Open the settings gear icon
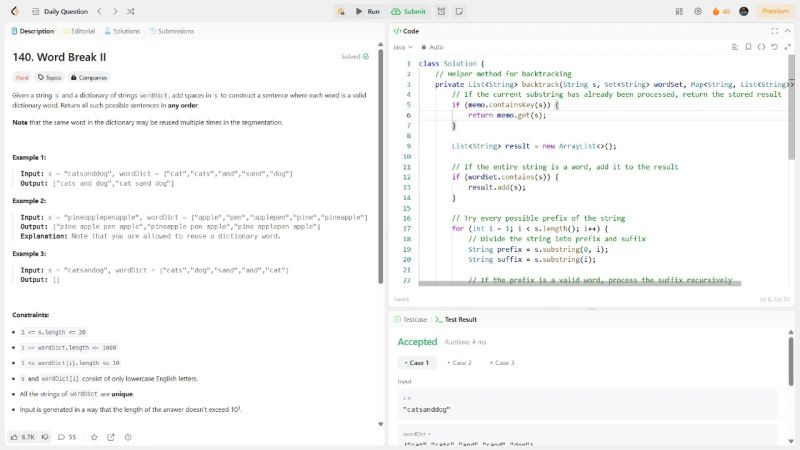Viewport: 800px width, 450px height. click(x=697, y=11)
